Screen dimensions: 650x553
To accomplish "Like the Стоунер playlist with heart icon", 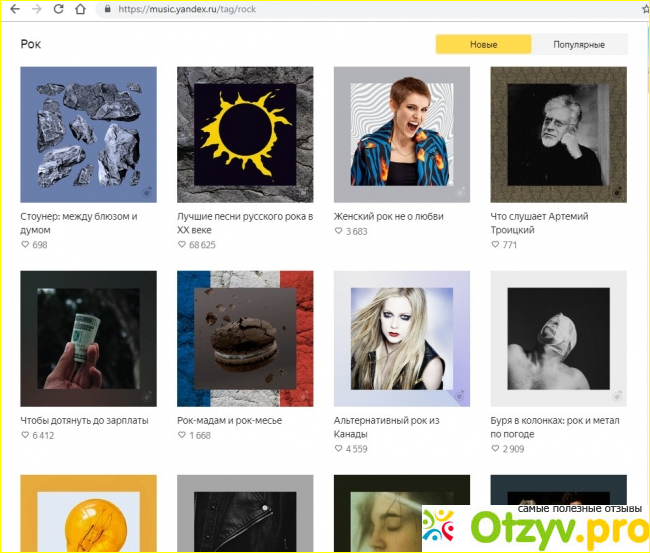I will point(25,244).
